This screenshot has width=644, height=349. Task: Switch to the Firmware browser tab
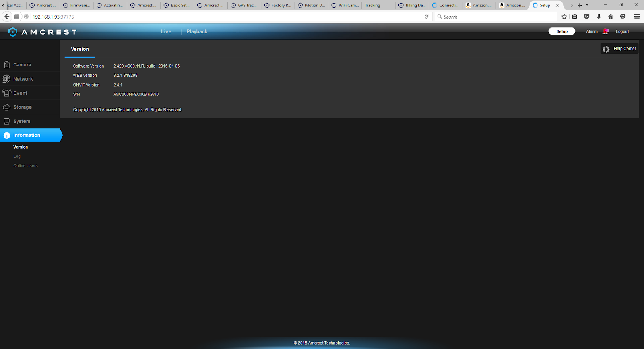(x=76, y=5)
